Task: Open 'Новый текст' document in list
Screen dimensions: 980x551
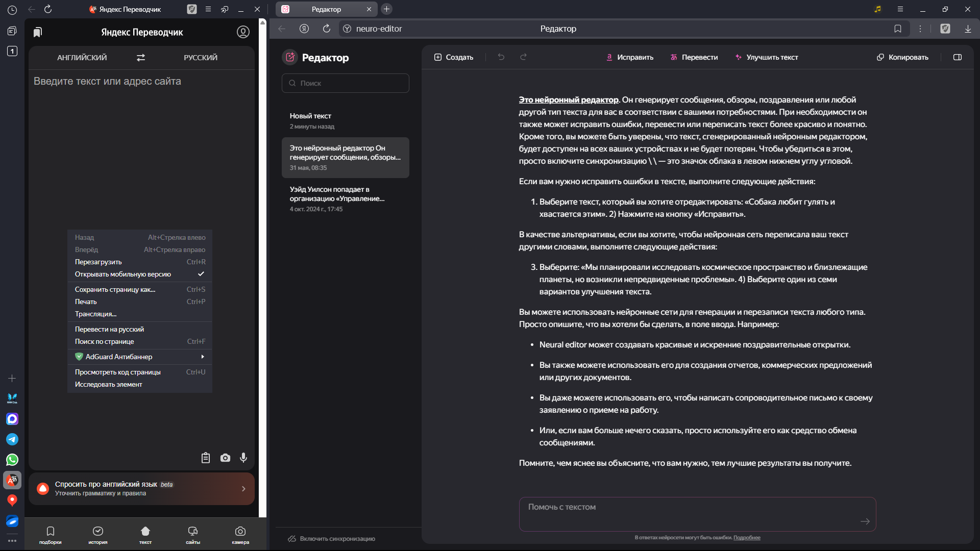Action: pos(346,121)
